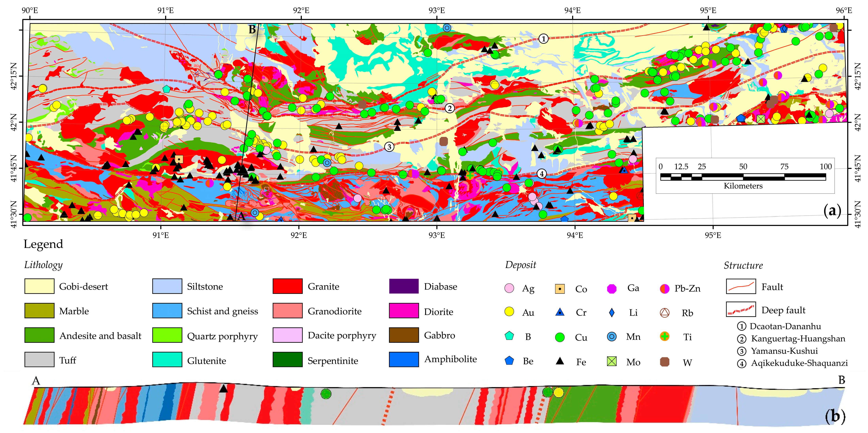868x433 pixels.
Task: Click the Glutenite cyan color swatch
Action: (x=167, y=359)
